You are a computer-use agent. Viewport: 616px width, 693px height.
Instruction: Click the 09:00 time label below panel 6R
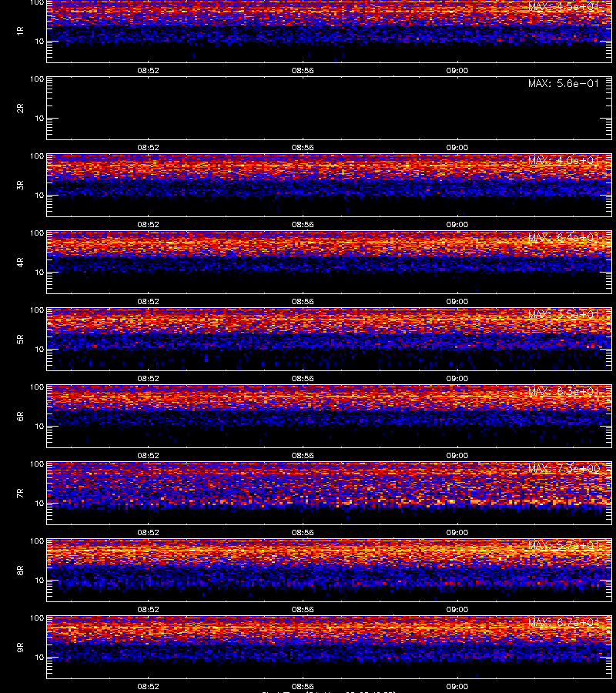tap(457, 456)
